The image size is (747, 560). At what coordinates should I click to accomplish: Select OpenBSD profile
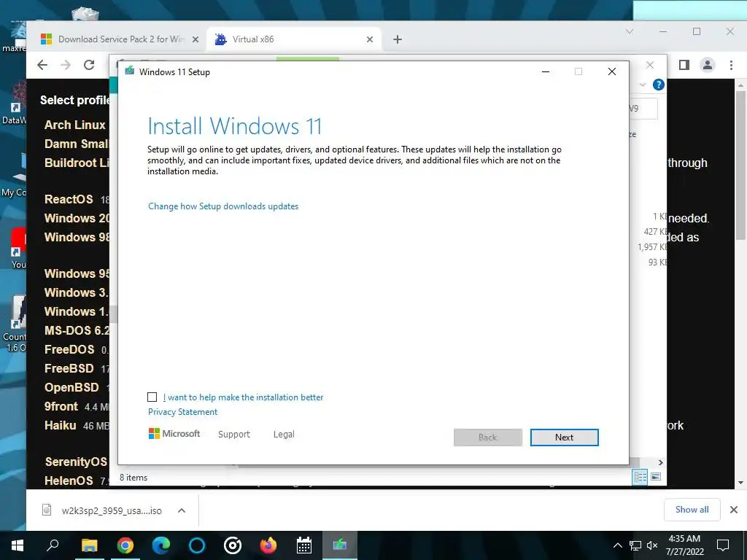(71, 388)
